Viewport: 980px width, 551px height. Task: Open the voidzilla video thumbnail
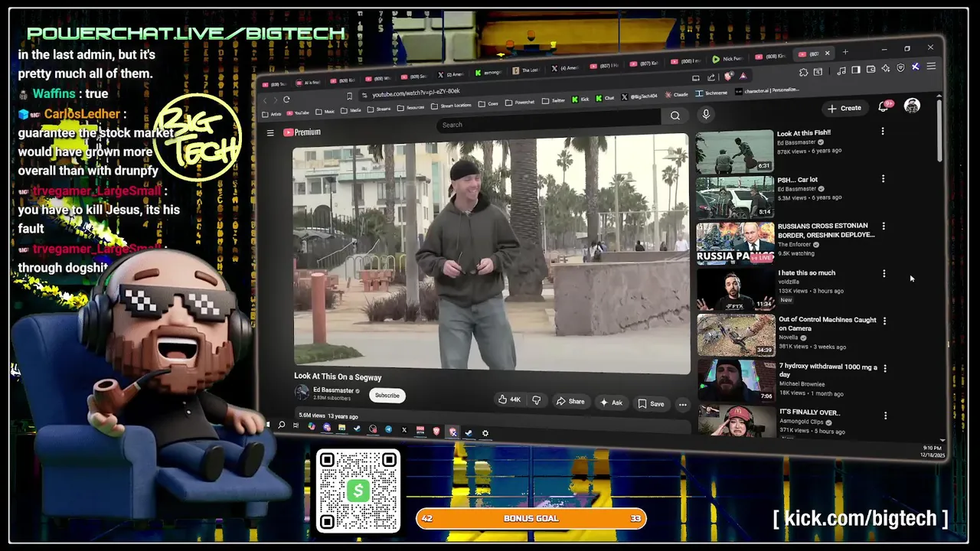736,289
